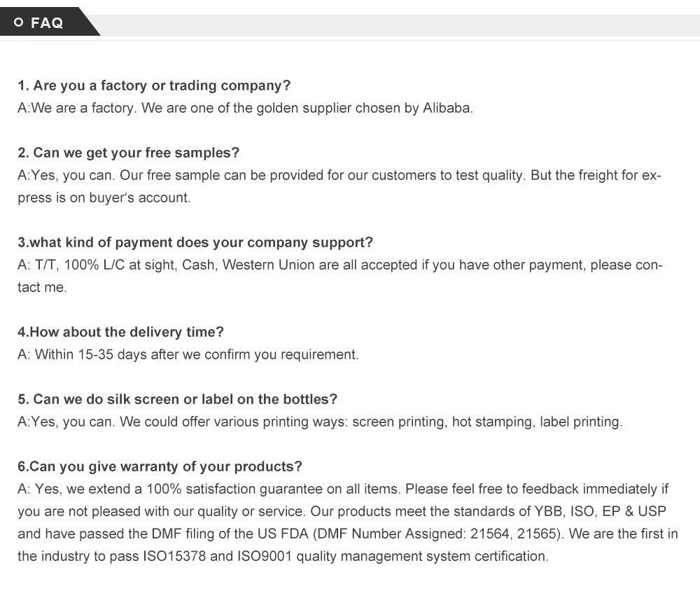
Task: Click question about silk screen or label on bottles
Action: [177, 399]
